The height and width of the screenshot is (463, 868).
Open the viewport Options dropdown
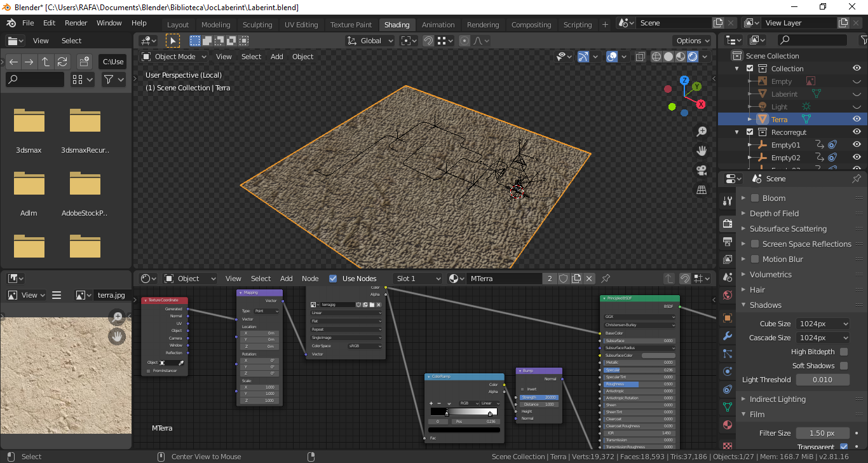pyautogui.click(x=693, y=41)
